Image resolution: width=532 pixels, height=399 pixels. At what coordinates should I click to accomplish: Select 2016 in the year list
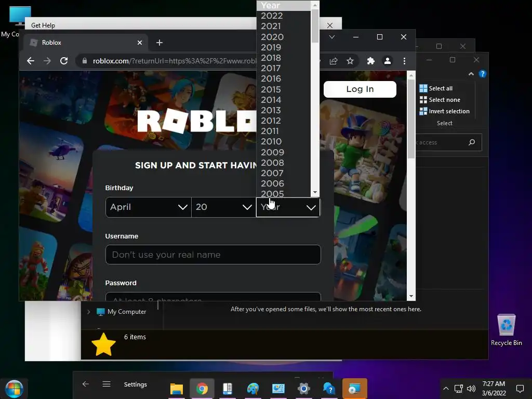(x=283, y=79)
